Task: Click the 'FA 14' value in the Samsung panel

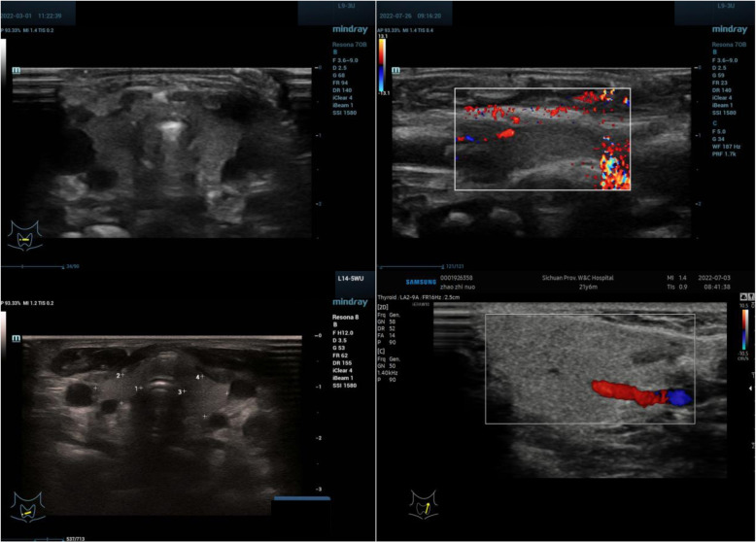Action: point(386,335)
